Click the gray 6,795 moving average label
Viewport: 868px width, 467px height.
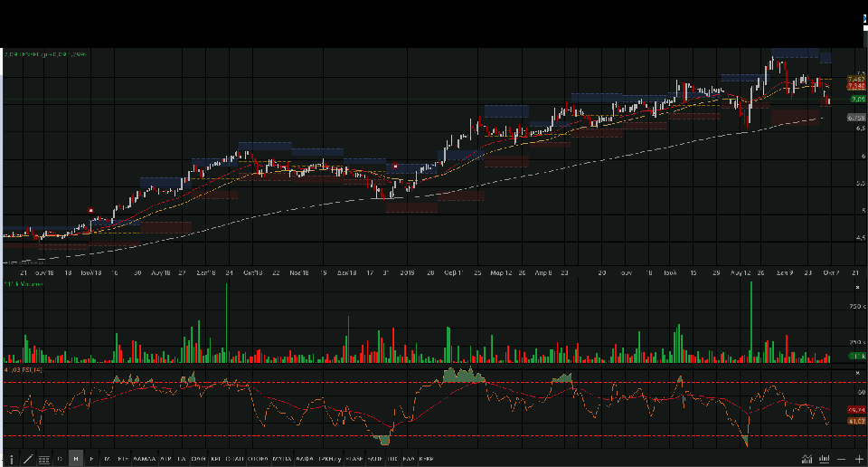pos(855,118)
